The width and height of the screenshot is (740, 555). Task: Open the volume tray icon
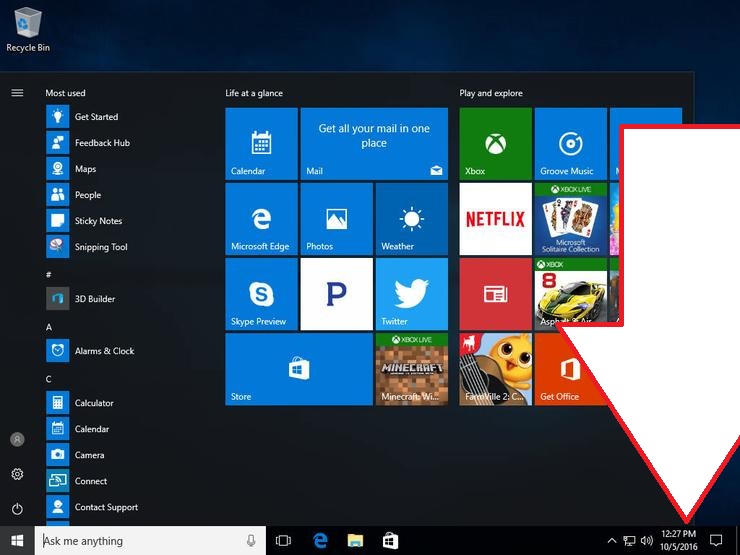point(647,541)
